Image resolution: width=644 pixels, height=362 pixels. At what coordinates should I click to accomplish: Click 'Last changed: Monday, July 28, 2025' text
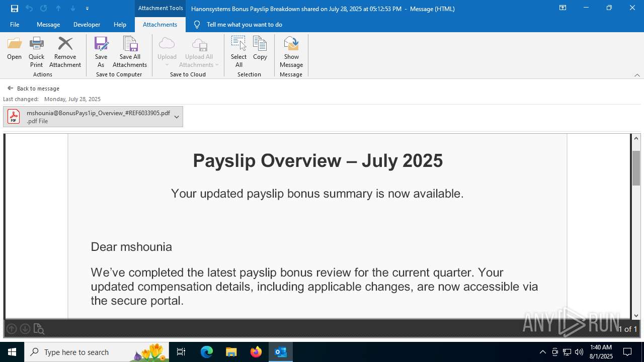[52, 99]
